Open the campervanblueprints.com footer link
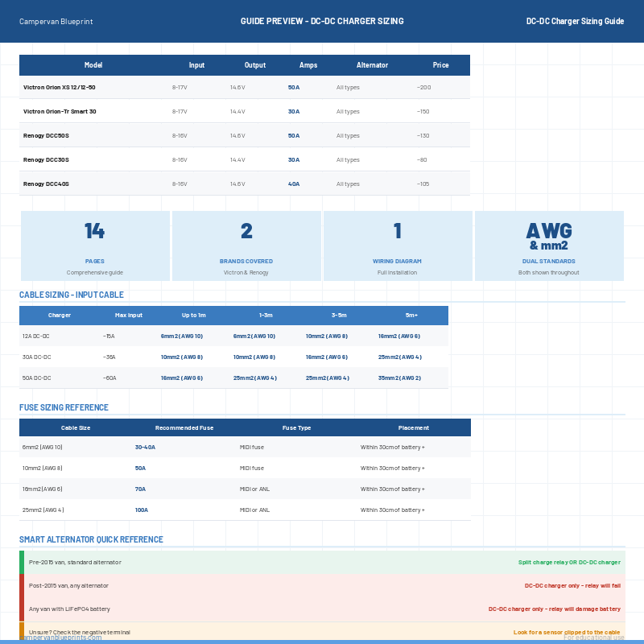This screenshot has width=644, height=644. 61,637
